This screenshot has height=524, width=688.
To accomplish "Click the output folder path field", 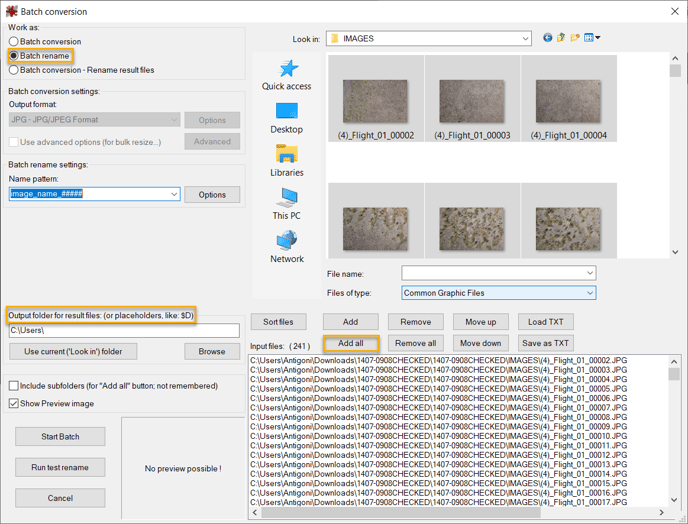I will click(x=124, y=330).
